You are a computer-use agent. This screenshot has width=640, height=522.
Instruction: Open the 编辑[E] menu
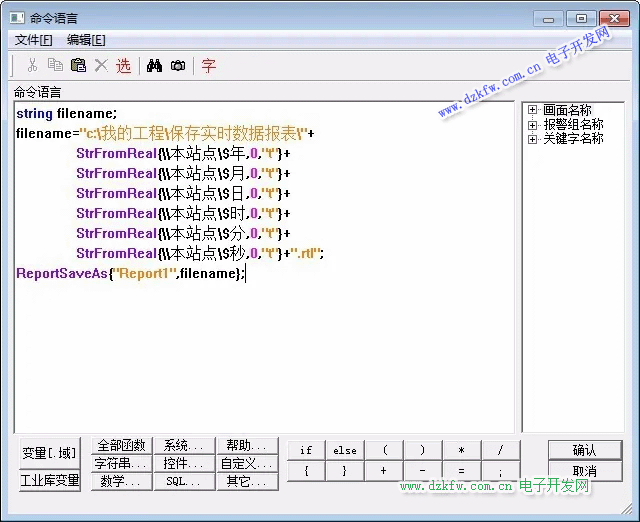(x=86, y=40)
